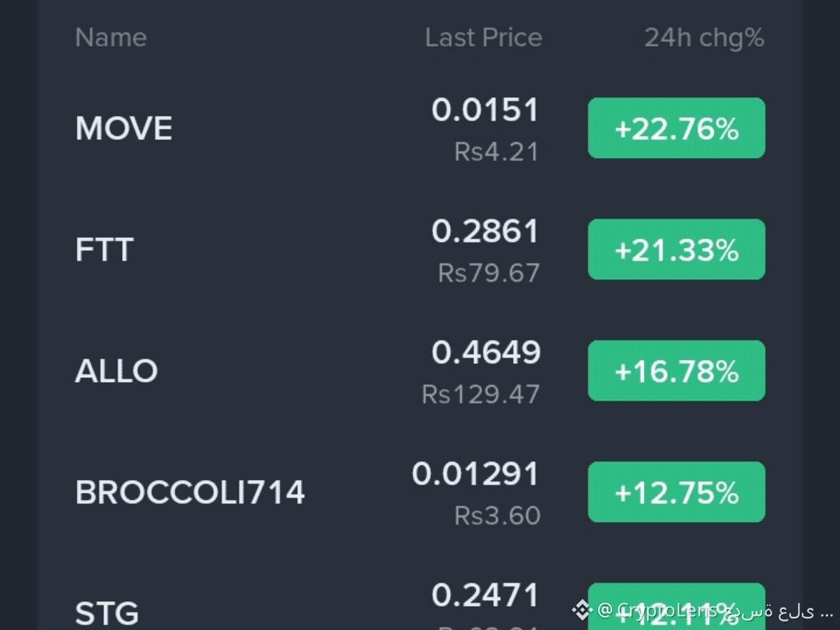The width and height of the screenshot is (840, 630).
Task: Click the BROCCOLI714 price 0.01291
Action: 476,474
